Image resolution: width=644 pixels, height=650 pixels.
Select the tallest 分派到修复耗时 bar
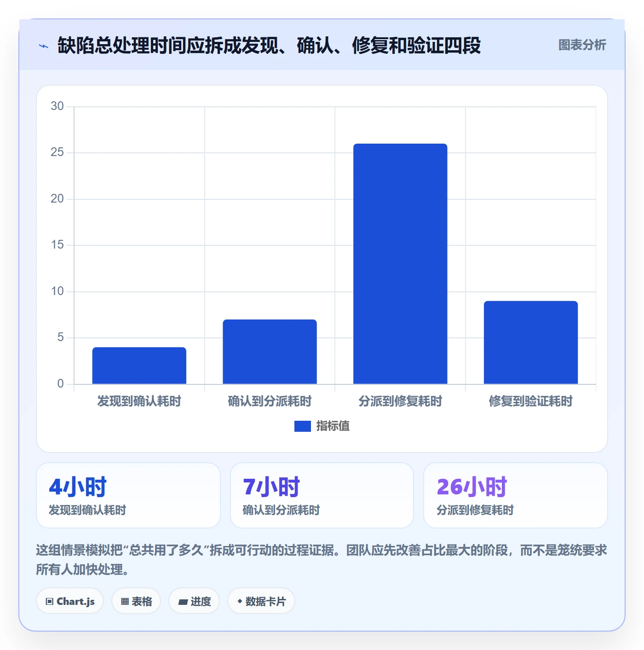pyautogui.click(x=400, y=264)
